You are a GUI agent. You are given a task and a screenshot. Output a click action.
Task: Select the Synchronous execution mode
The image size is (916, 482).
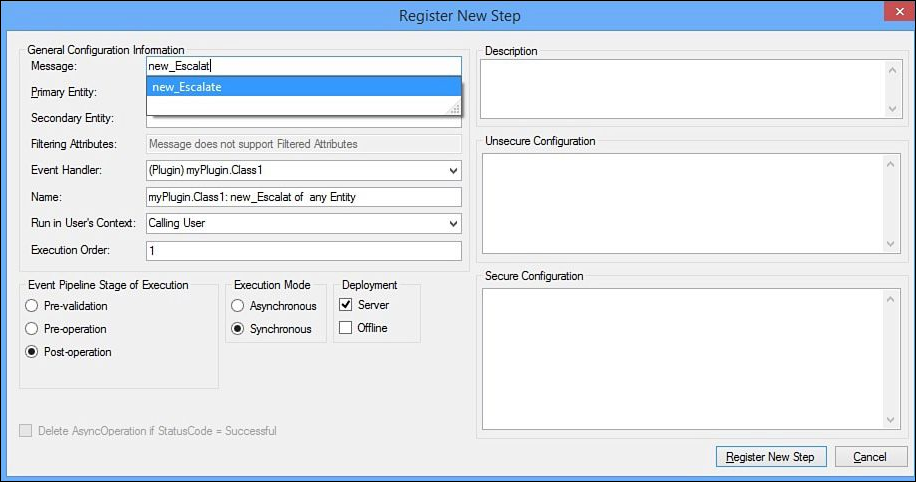click(237, 329)
